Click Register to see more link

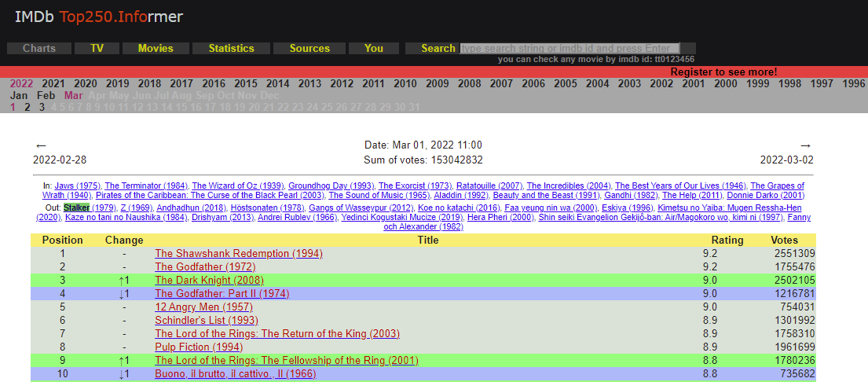pos(723,72)
